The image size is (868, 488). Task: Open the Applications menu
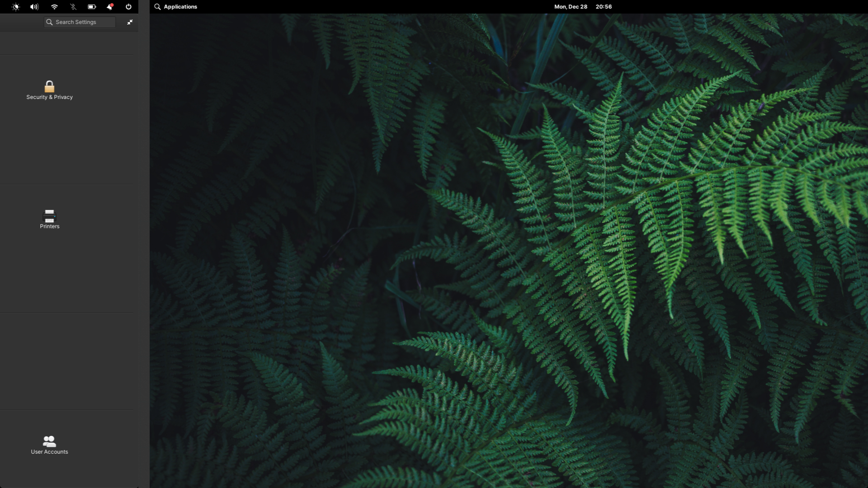point(179,7)
